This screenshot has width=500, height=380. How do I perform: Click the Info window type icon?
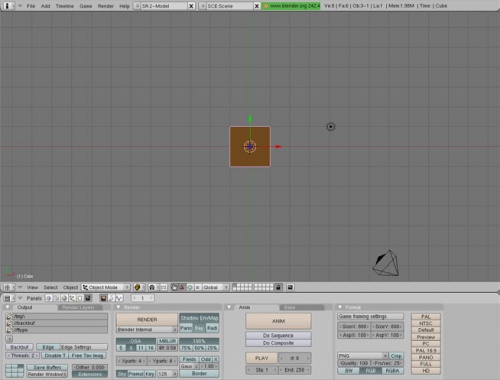pyautogui.click(x=8, y=6)
